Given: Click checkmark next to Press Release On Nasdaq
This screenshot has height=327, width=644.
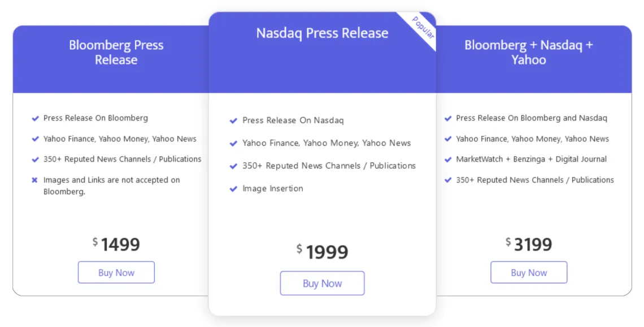Looking at the screenshot, I should point(233,121).
